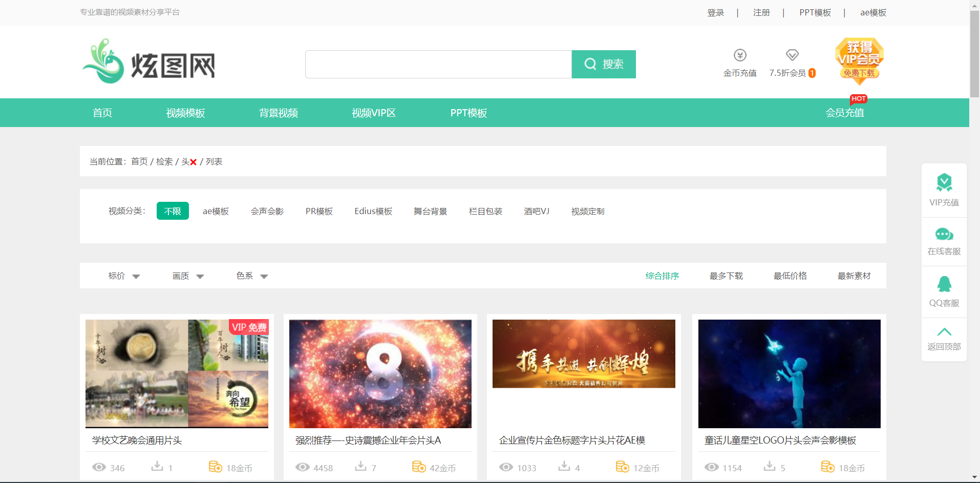Open the 色系 color filter dropdown
Viewport: 980px width, 483px height.
[x=251, y=276]
